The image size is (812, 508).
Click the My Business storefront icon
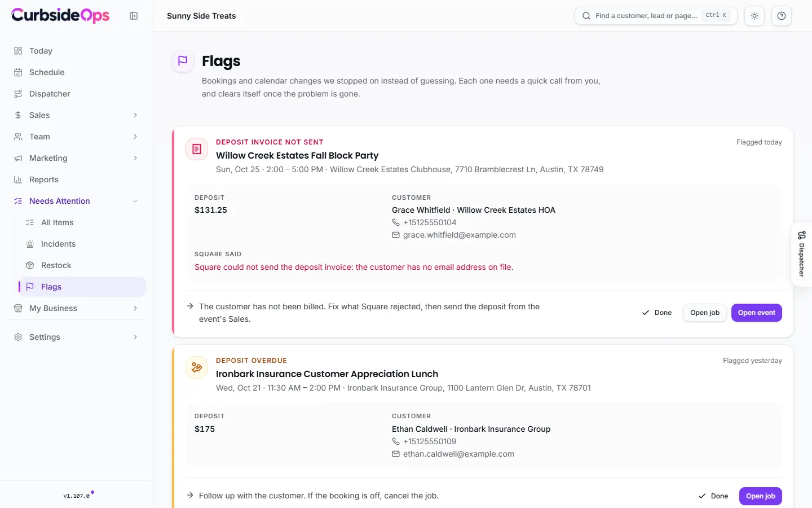[x=18, y=308]
